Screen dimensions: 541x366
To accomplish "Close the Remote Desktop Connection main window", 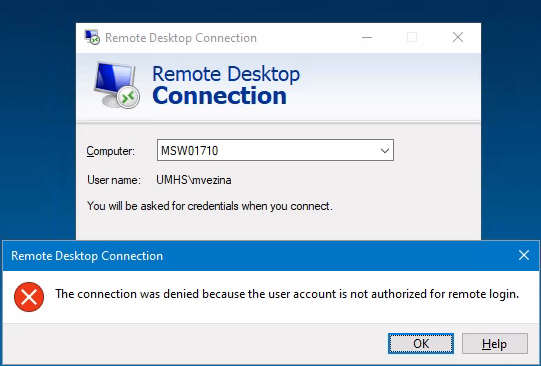I will click(458, 37).
